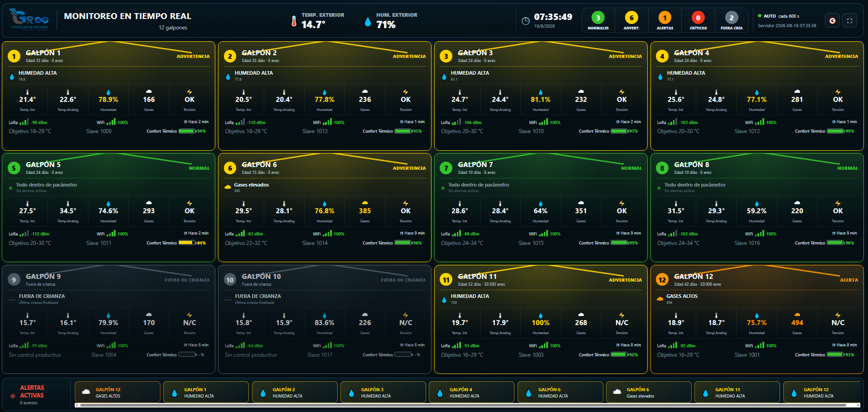The image size is (868, 412).
Task: Click the Slave 1016 label
Action: point(747,243)
